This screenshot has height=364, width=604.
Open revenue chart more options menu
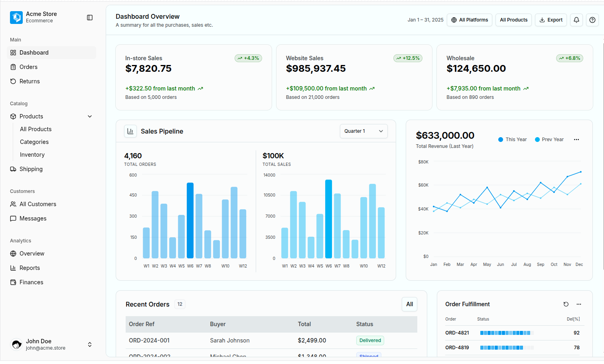tap(576, 140)
